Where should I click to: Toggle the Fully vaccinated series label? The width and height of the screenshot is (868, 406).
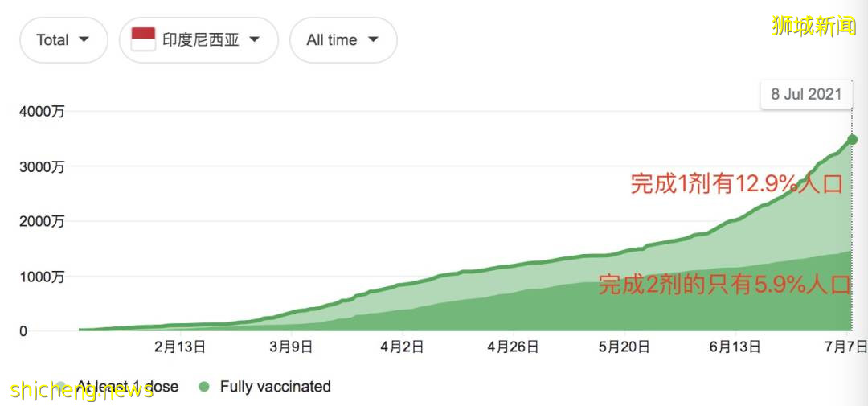pos(275,387)
